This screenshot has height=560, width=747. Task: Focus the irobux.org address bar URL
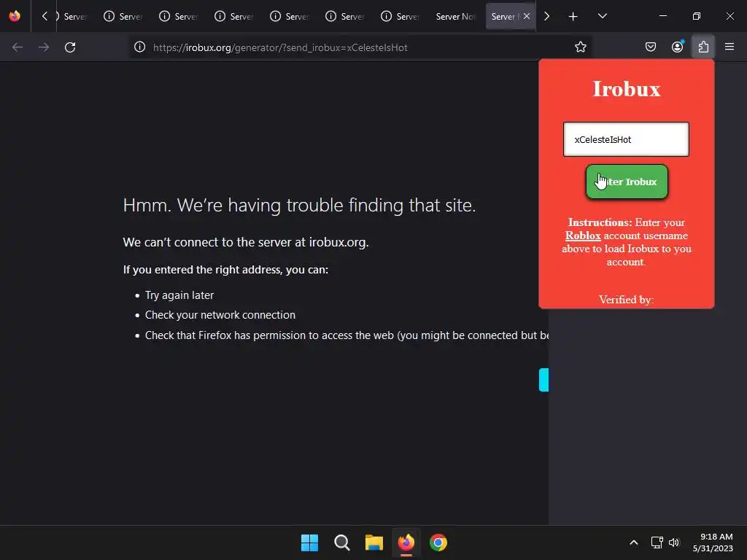click(280, 47)
